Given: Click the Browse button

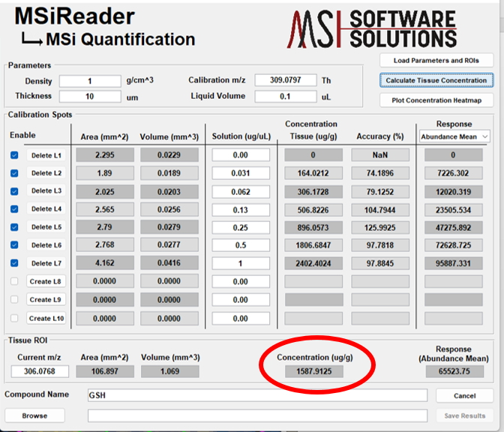Looking at the screenshot, I should (x=34, y=415).
